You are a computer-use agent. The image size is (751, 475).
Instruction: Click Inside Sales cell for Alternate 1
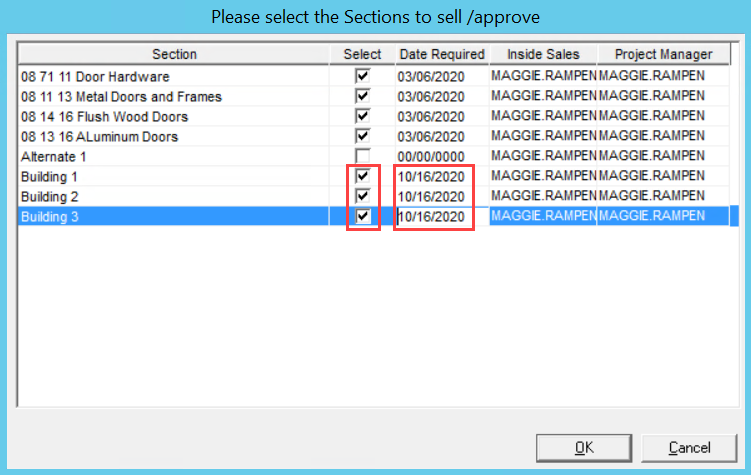543,156
